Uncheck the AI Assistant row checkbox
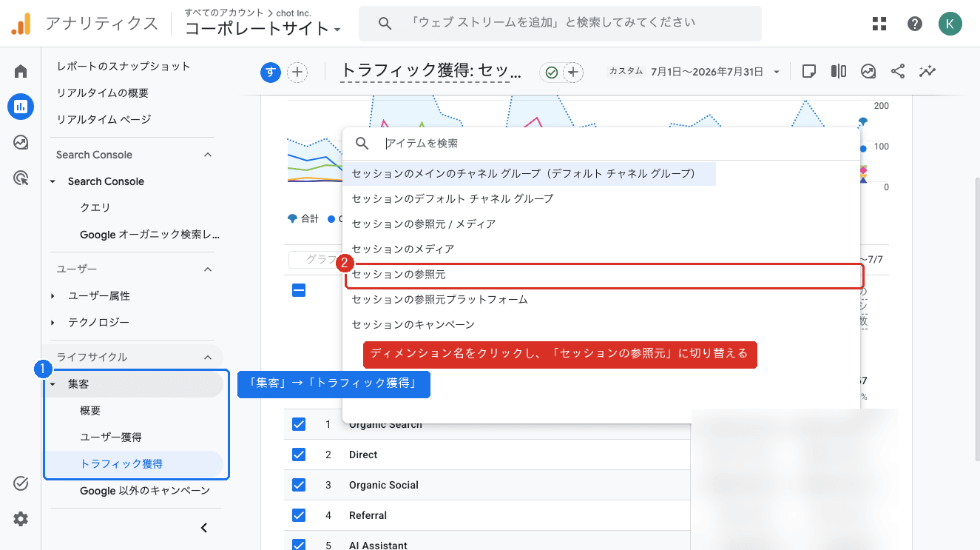This screenshot has height=550, width=980. click(299, 545)
